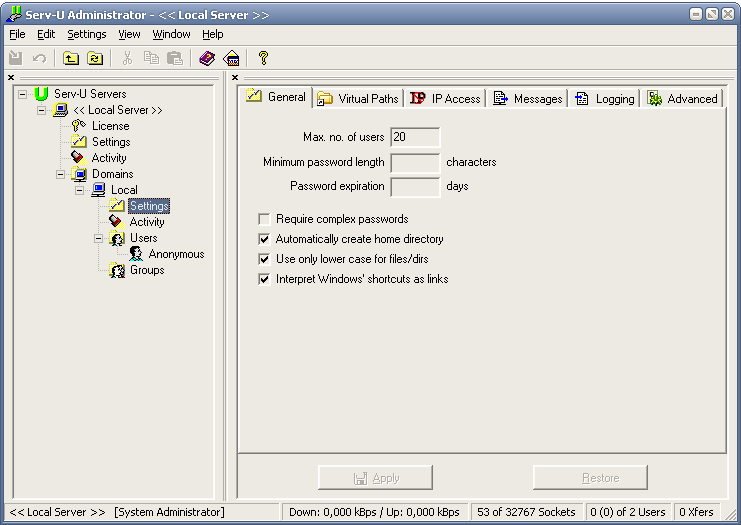741x525 pixels.
Task: Toggle Use only lower case for files/dirs
Action: tap(264, 259)
